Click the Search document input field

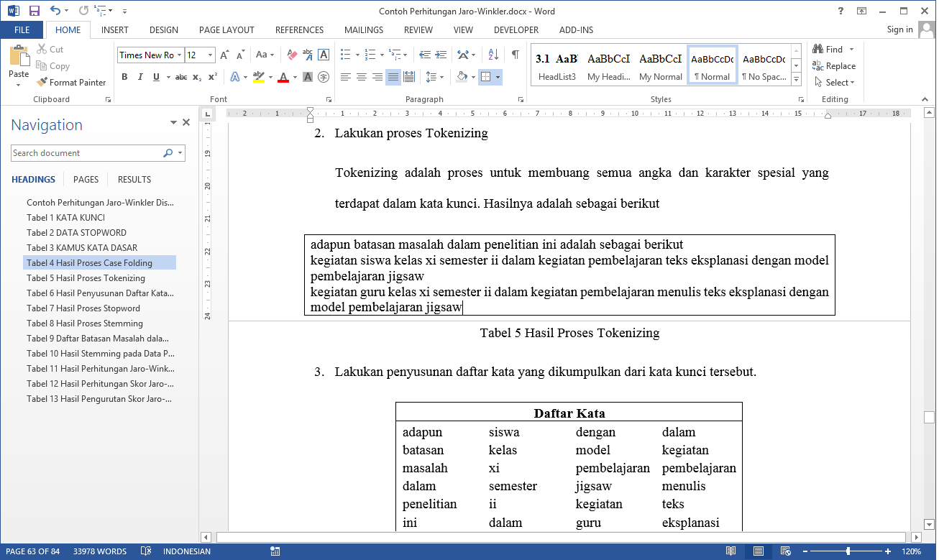pyautogui.click(x=86, y=153)
